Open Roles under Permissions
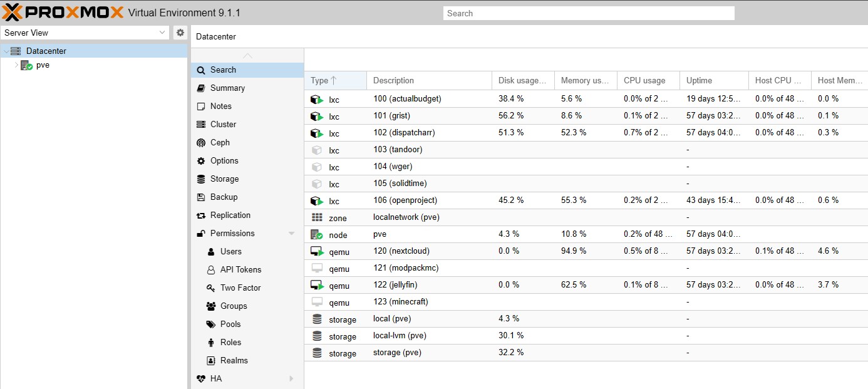868x389 pixels. coord(247,343)
